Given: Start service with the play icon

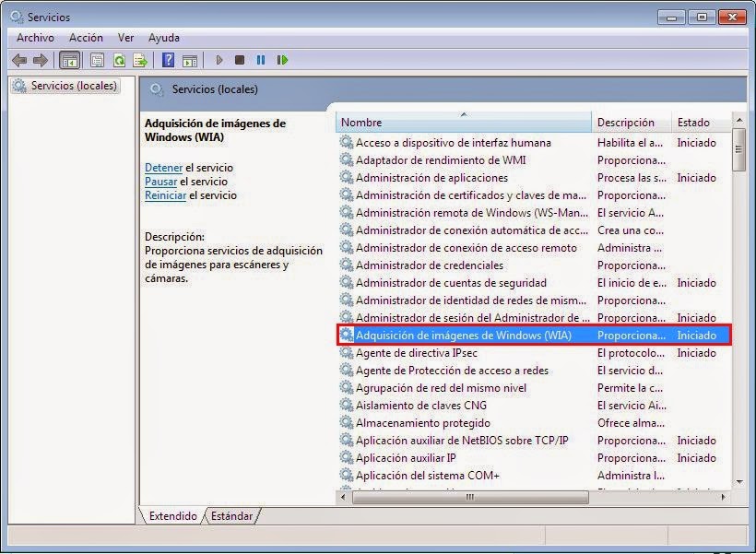Looking at the screenshot, I should pyautogui.click(x=219, y=60).
